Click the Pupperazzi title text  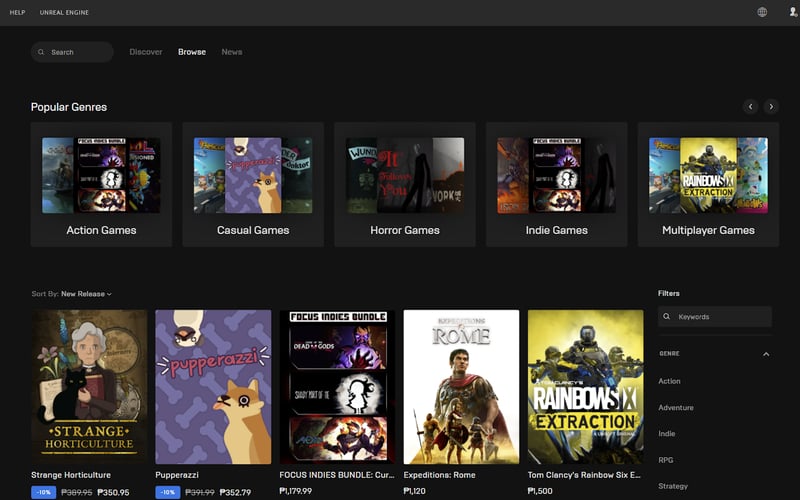177,475
